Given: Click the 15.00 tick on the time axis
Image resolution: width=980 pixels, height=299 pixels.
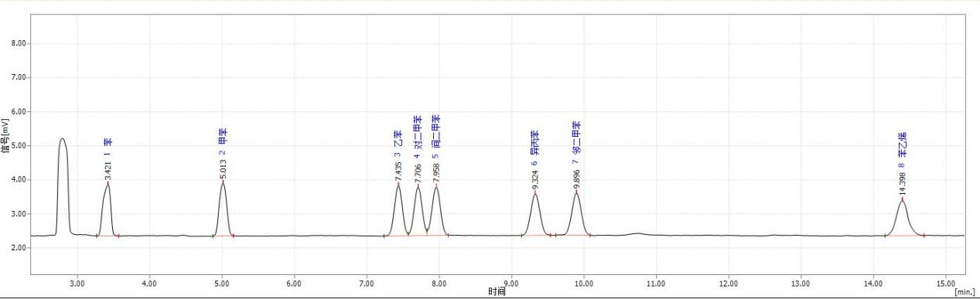Looking at the screenshot, I should (945, 284).
